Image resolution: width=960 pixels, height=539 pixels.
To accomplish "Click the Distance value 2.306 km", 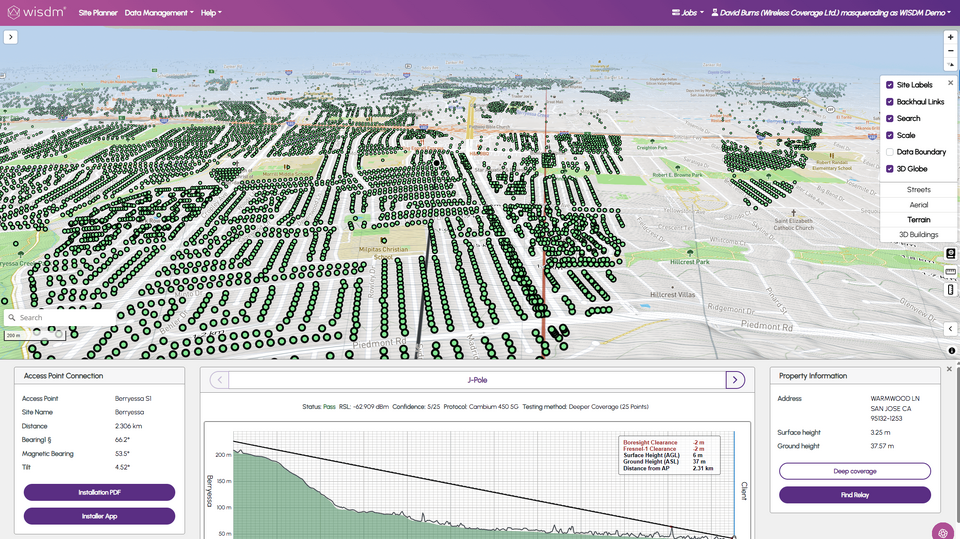I will 128,426.
